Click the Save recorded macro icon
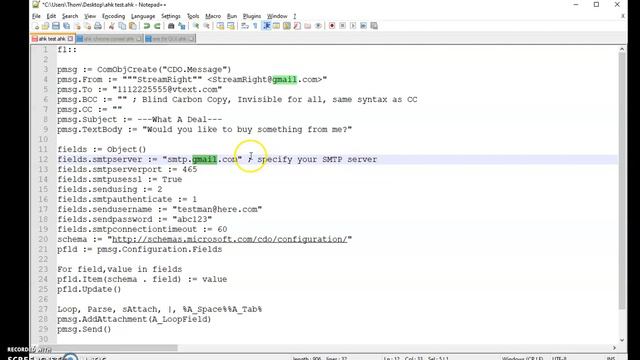Image resolution: width=640 pixels, height=360 pixels. click(x=374, y=26)
